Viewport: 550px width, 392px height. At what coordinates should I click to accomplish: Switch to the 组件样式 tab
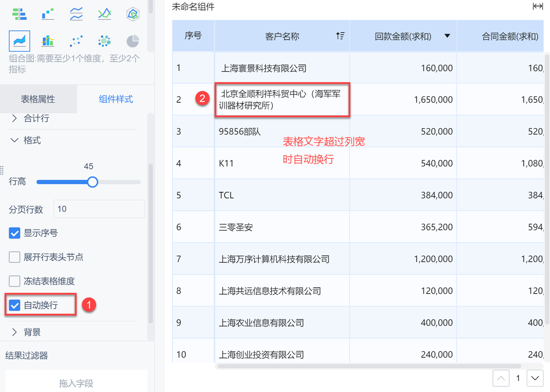(x=115, y=99)
